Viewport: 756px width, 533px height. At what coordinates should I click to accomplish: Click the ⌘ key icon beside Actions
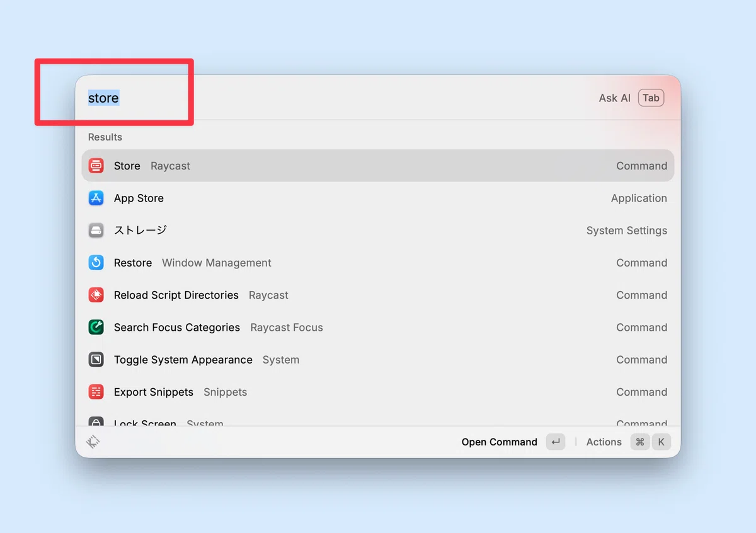(x=640, y=442)
